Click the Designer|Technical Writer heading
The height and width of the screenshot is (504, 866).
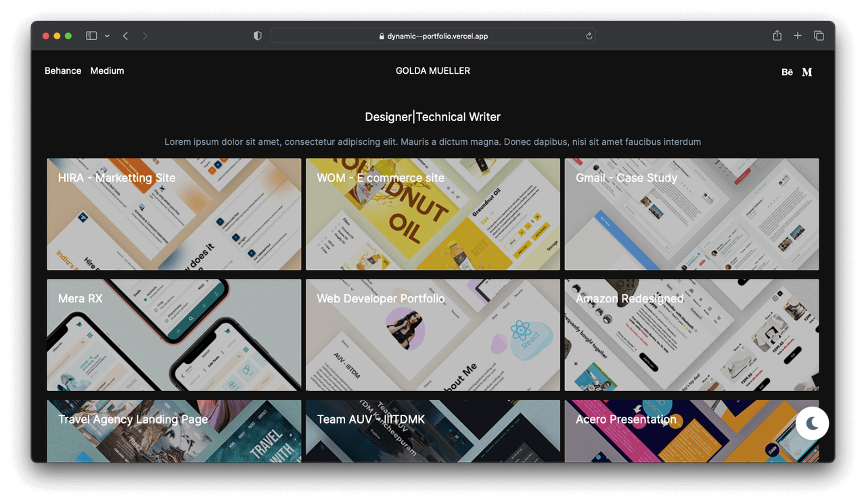433,117
